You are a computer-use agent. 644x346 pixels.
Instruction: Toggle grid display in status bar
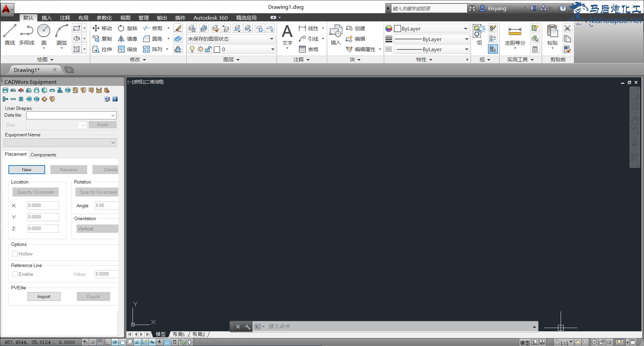(100, 342)
